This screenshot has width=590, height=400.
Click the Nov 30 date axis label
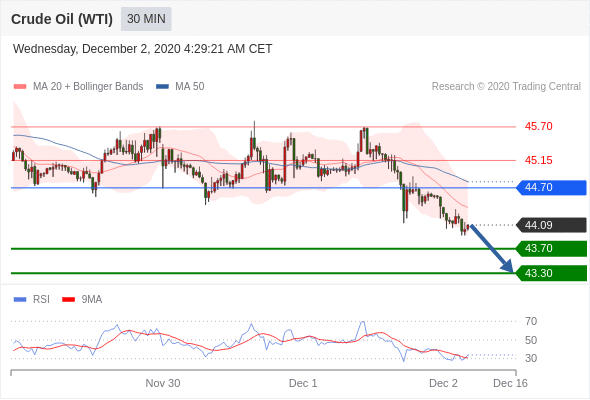click(x=163, y=383)
